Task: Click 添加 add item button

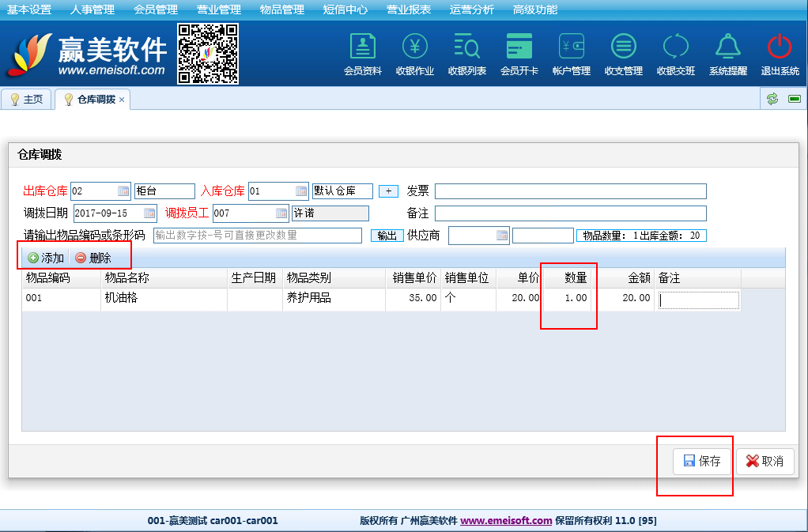Action: [46, 258]
